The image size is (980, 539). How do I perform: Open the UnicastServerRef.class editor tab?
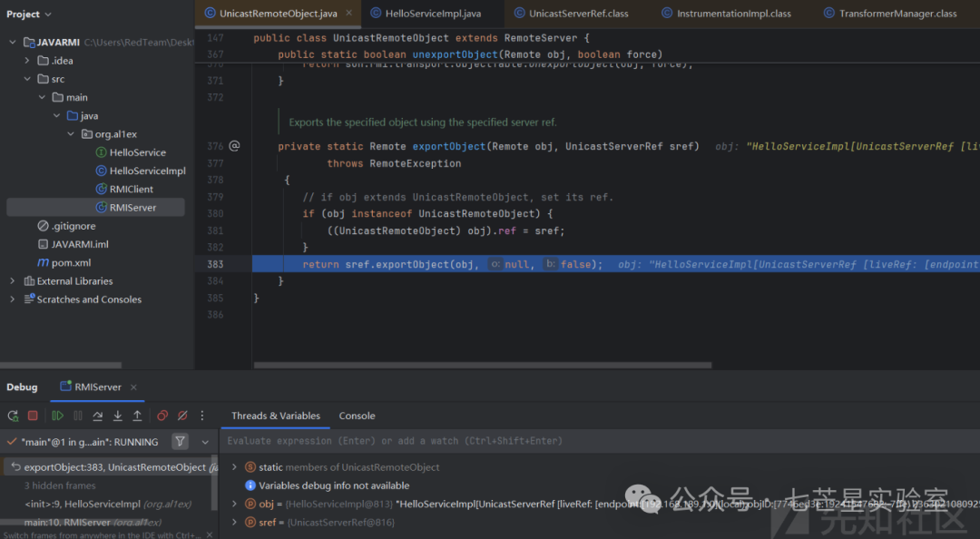pos(572,13)
